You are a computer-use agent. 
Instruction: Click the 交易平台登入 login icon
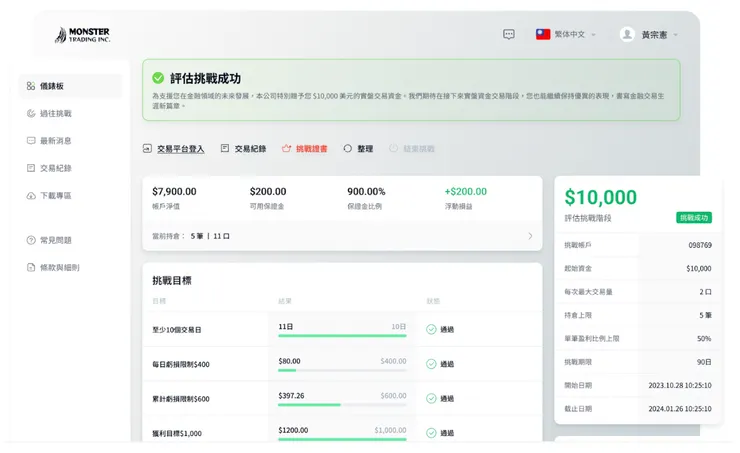pyautogui.click(x=147, y=149)
